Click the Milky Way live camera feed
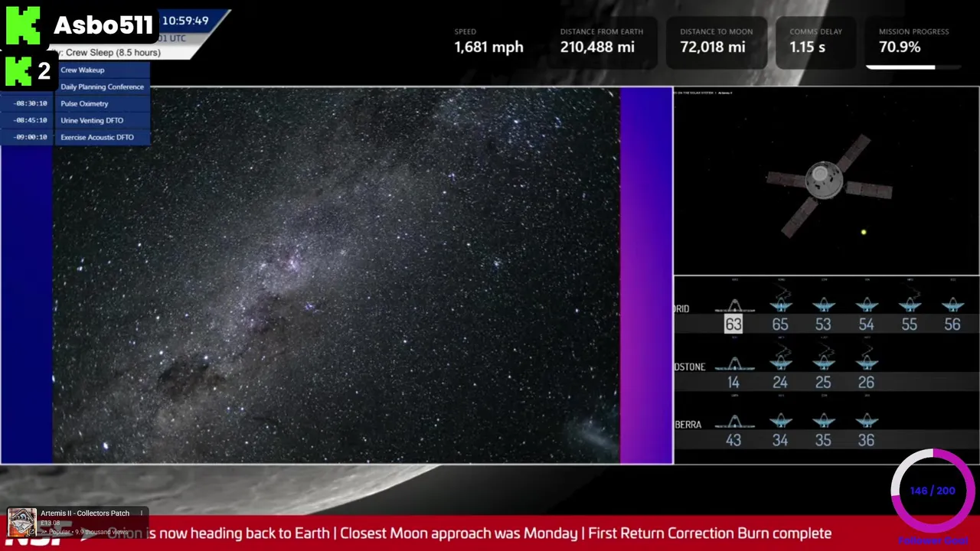The height and width of the screenshot is (551, 980). (335, 275)
